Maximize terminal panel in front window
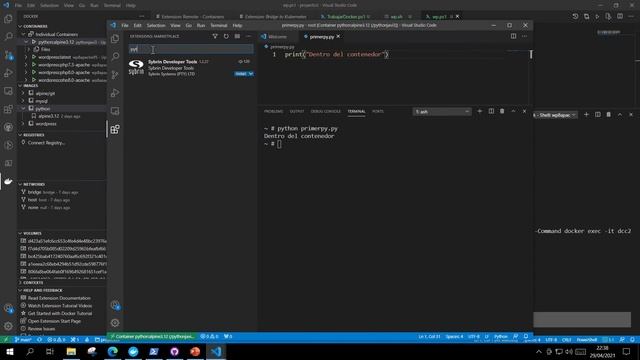 [x=513, y=111]
